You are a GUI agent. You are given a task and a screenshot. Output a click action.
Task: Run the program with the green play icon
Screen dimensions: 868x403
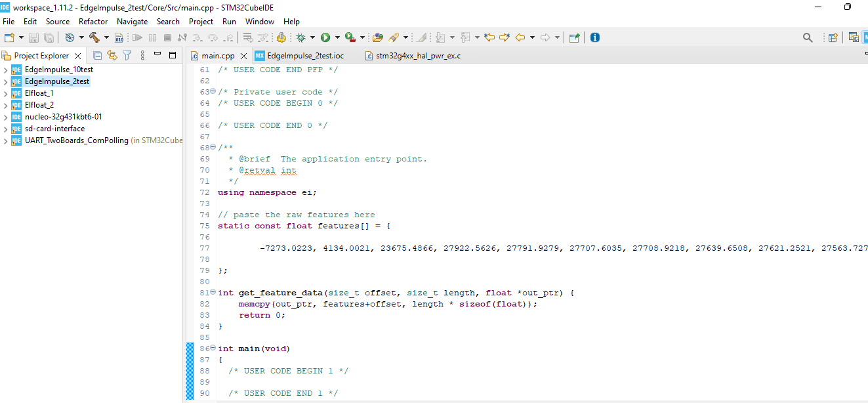coord(325,37)
